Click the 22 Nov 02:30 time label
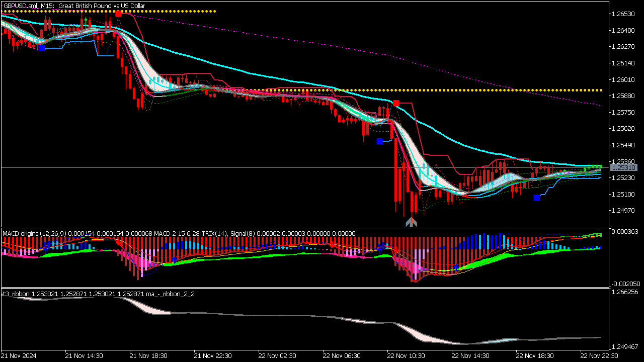 277,355
